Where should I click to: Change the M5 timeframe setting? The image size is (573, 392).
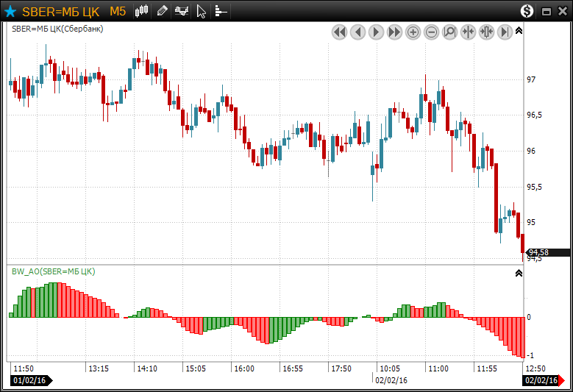[118, 11]
